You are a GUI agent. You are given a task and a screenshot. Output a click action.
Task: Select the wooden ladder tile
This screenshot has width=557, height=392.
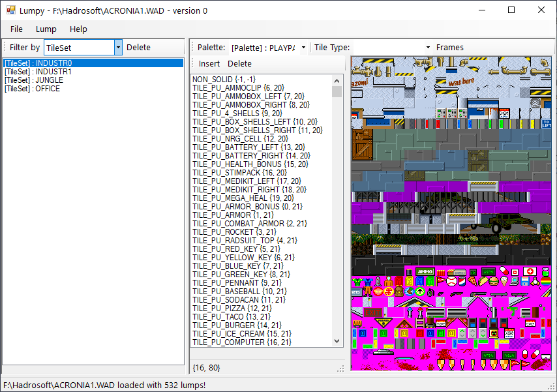coord(420,323)
